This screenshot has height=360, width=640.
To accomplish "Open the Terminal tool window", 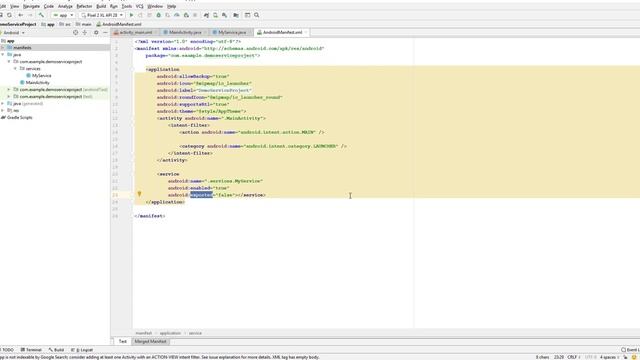I will tap(31, 350).
